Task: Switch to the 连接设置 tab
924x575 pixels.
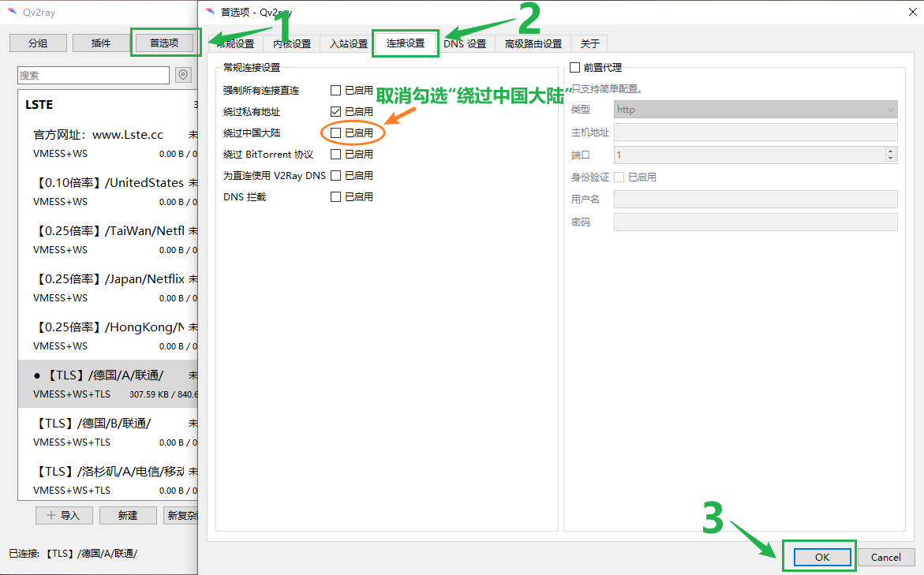Action: 405,43
